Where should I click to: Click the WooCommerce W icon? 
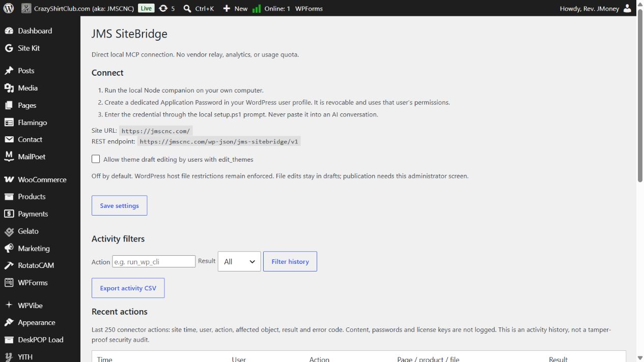[9, 179]
